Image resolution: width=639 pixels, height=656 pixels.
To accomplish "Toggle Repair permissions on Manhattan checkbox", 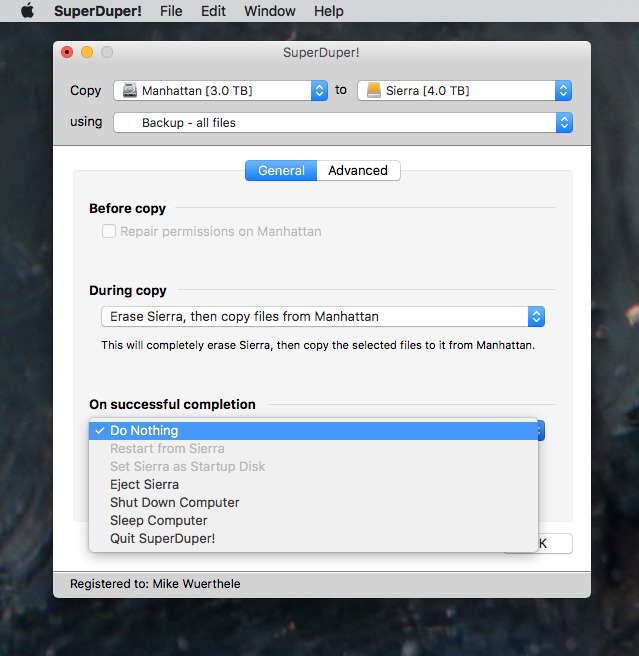I will click(109, 231).
